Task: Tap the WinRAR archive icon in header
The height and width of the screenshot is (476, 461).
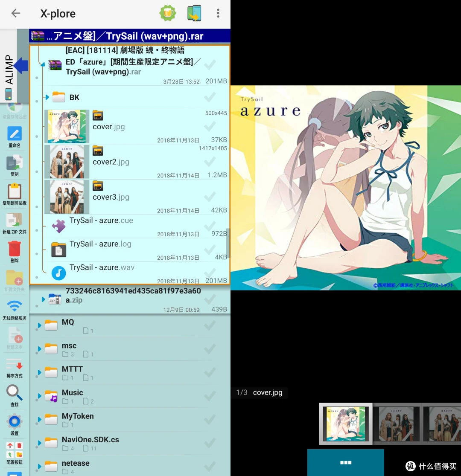Action: (x=38, y=36)
